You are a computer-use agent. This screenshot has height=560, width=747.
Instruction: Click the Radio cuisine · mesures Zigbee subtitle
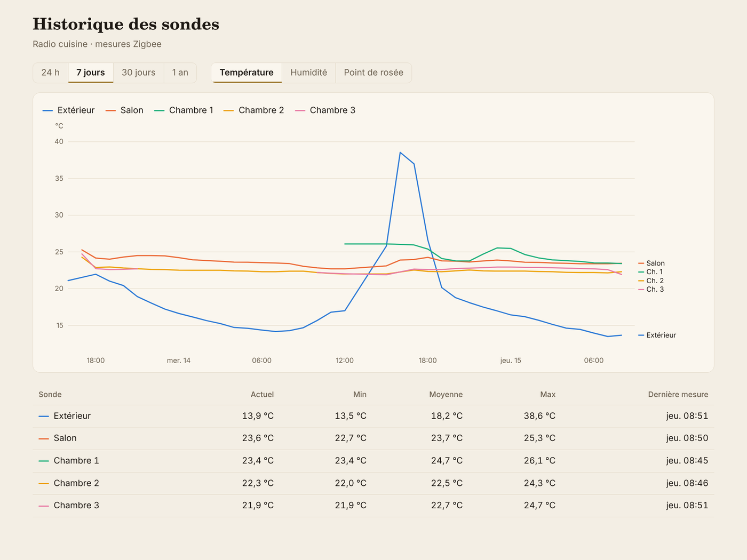97,44
